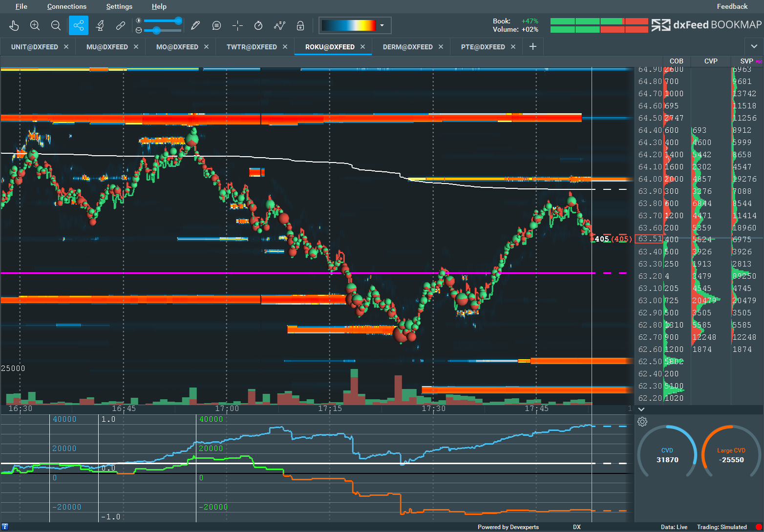Click the red trading status dot
This screenshot has width=764, height=532.
(x=758, y=527)
